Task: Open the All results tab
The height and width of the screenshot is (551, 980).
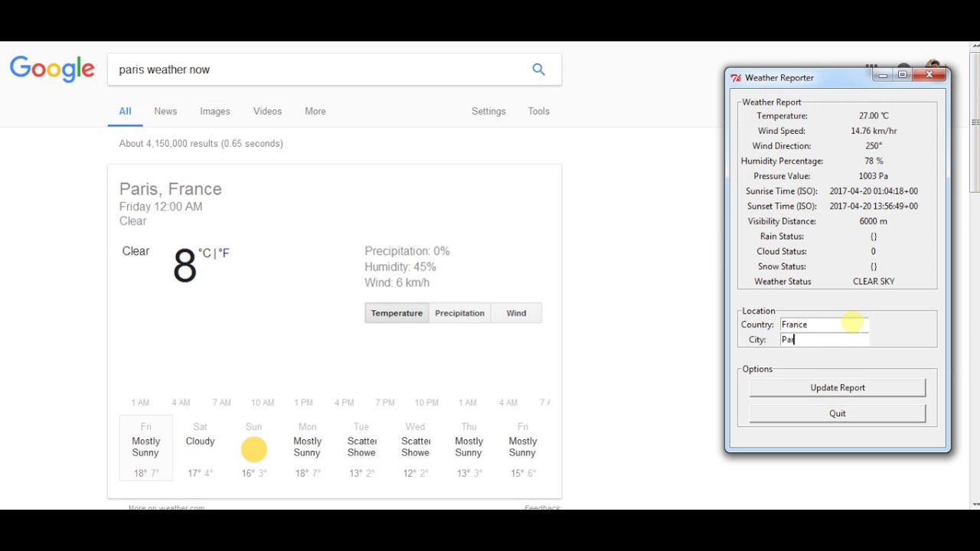Action: pos(125,111)
